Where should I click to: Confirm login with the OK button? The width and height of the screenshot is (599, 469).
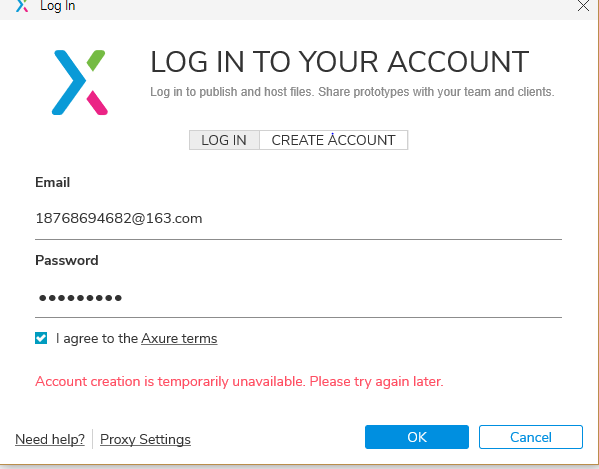(417, 437)
